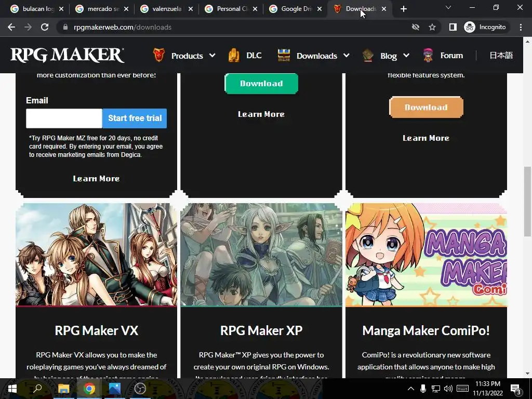Click the green Download button
Image resolution: width=532 pixels, height=399 pixels.
[261, 84]
